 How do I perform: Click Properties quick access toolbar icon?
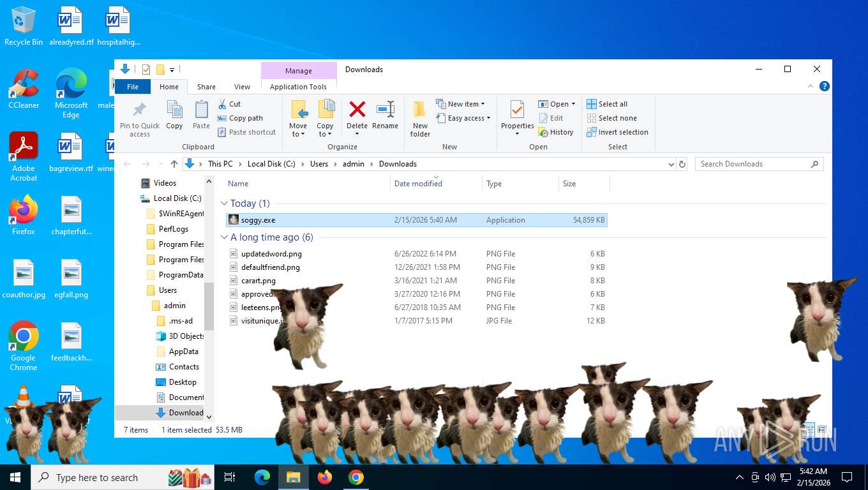[146, 70]
